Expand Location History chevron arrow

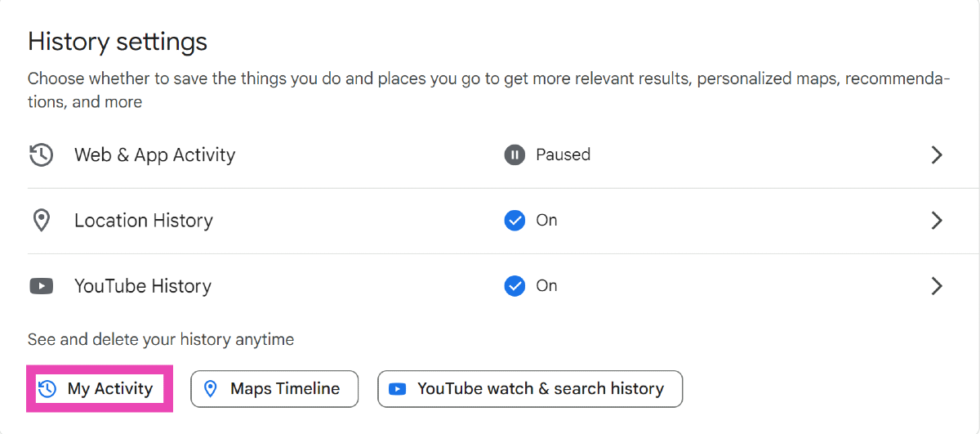pyautogui.click(x=937, y=221)
